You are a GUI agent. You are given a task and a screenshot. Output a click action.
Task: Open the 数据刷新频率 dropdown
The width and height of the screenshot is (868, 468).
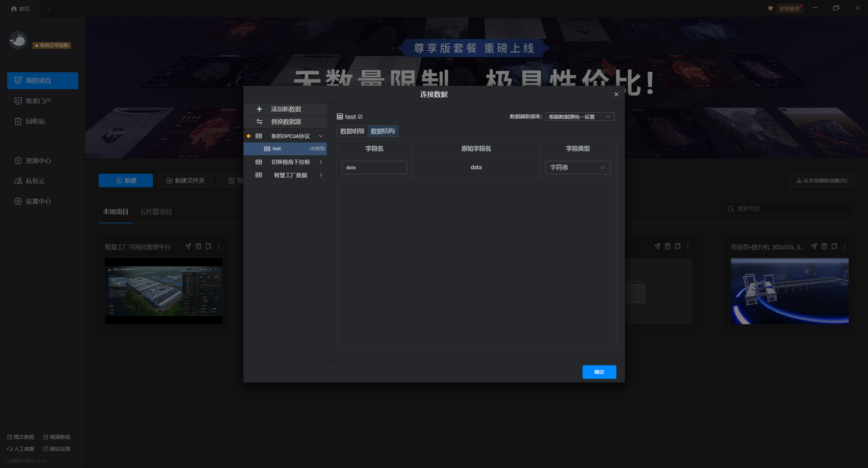tap(579, 117)
